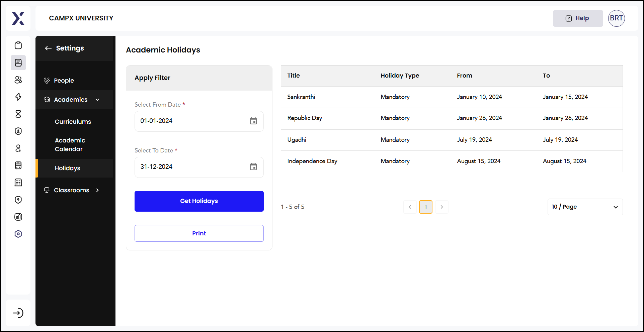Viewport: 644px width, 332px height.
Task: Go to previous page arrow
Action: 410,207
